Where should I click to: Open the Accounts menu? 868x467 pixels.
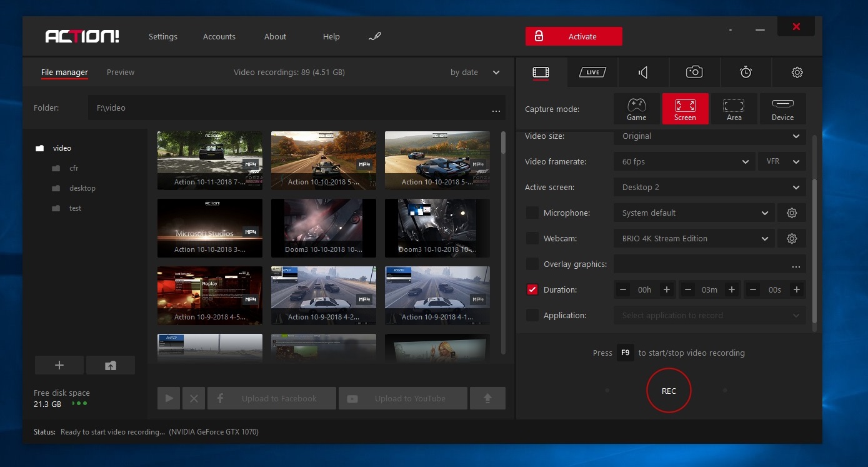tap(219, 37)
